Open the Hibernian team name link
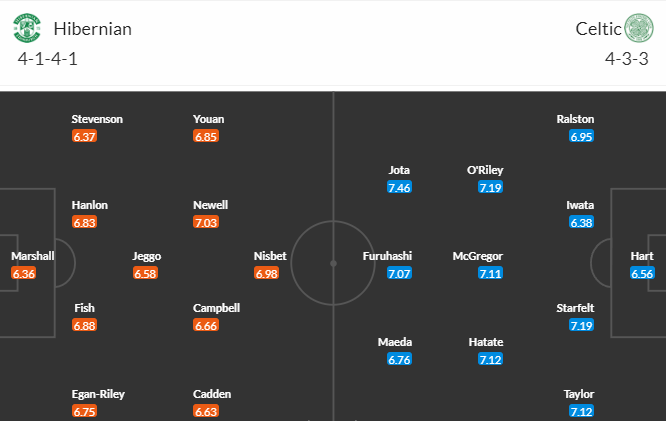 click(x=93, y=29)
